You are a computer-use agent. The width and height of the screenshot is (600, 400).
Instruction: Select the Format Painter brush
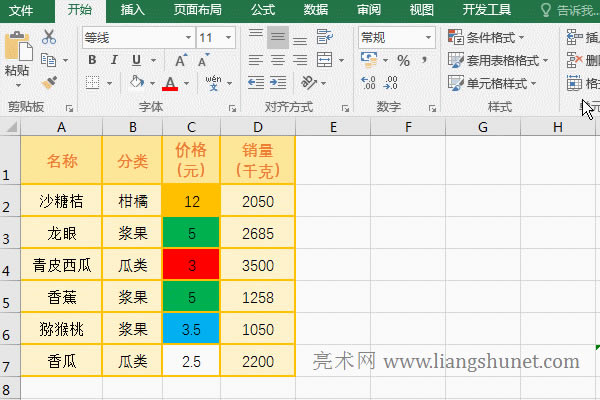click(50, 83)
